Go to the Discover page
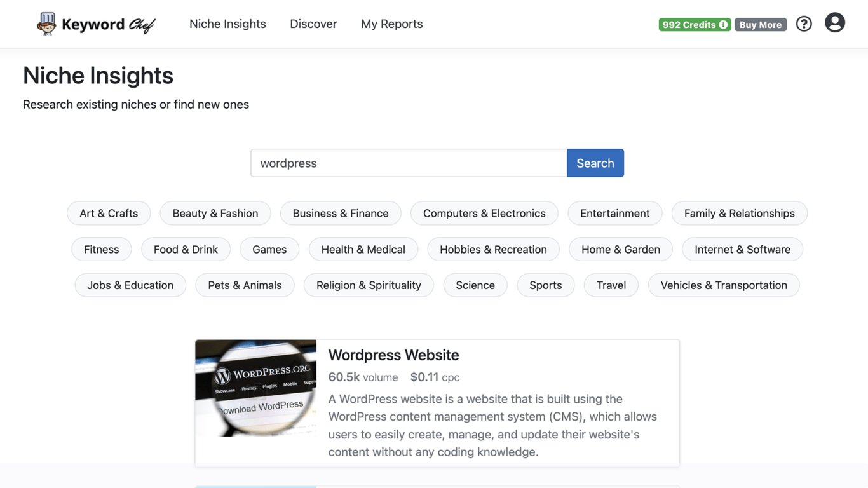The image size is (868, 488). (x=313, y=24)
